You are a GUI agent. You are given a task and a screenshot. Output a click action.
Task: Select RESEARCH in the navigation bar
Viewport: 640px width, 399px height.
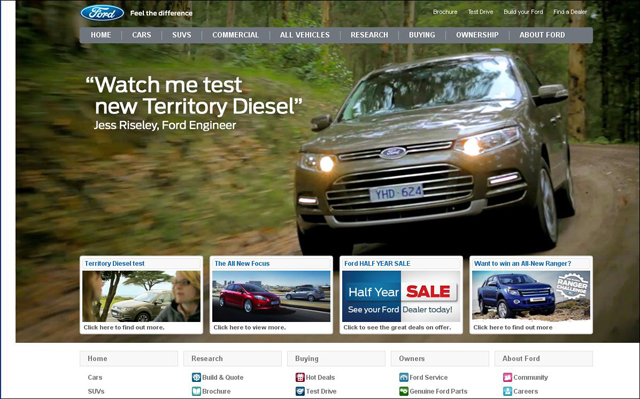click(x=369, y=35)
